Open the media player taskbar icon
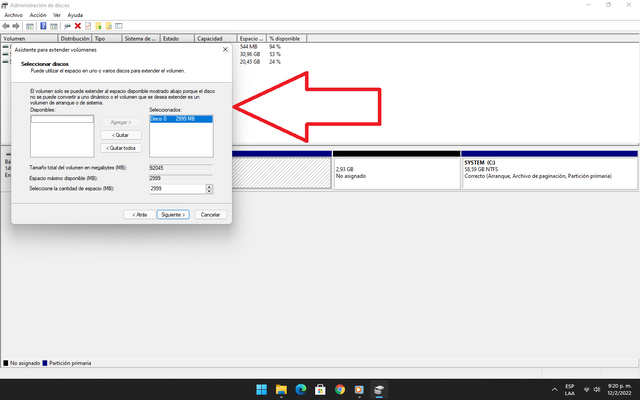Viewport: 640px width, 400px height. [x=359, y=389]
